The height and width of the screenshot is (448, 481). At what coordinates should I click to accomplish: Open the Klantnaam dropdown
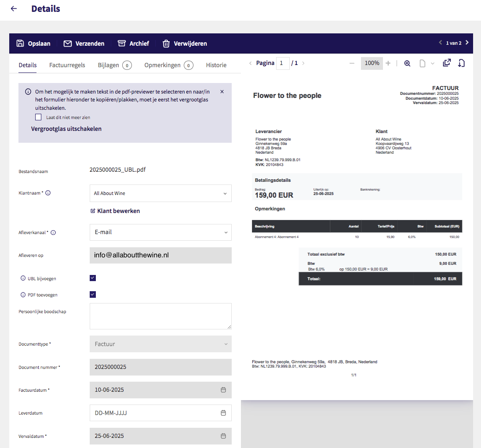[160, 193]
